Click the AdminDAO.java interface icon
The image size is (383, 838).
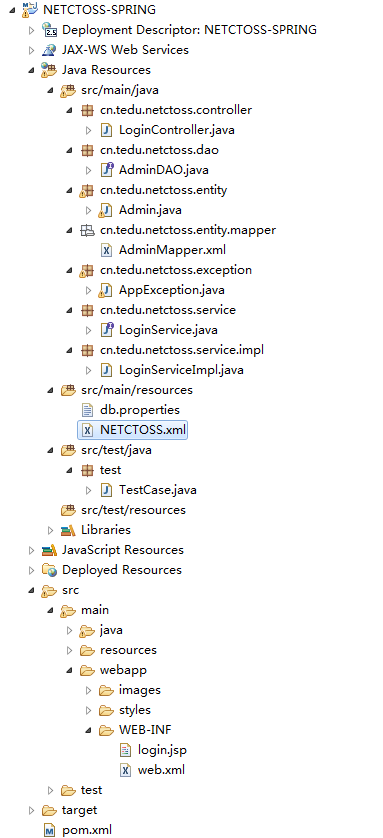pos(106,170)
